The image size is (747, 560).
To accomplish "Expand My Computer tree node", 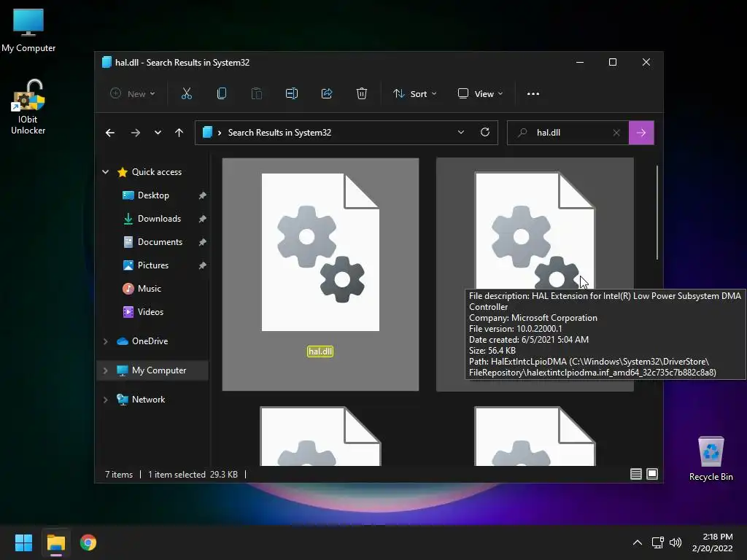I will 105,370.
